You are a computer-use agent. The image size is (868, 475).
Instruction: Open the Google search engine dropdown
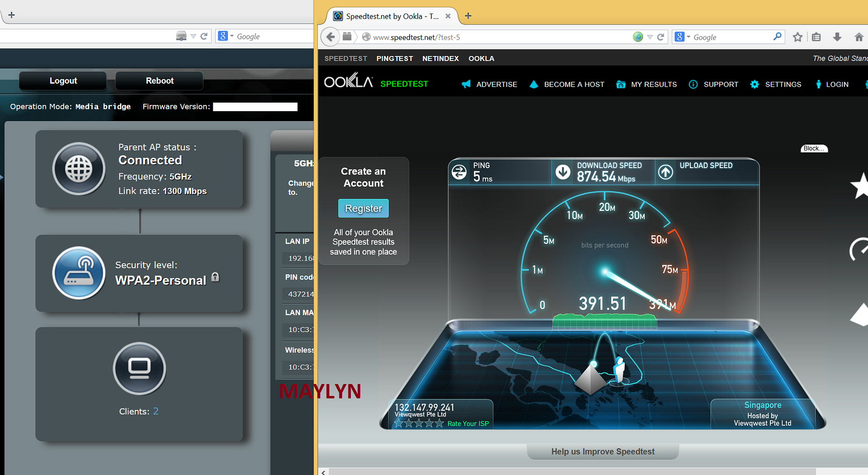click(681, 37)
